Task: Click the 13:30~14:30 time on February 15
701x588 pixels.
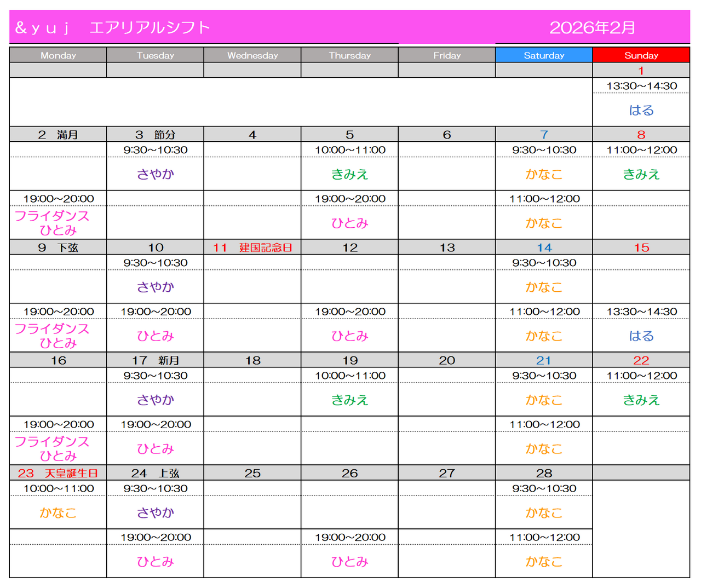Action: [x=641, y=312]
